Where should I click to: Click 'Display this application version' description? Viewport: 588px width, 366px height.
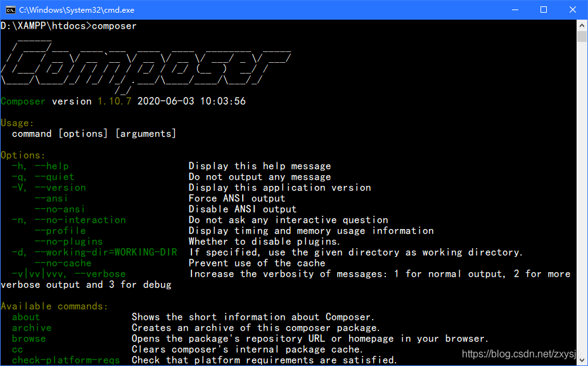click(280, 188)
